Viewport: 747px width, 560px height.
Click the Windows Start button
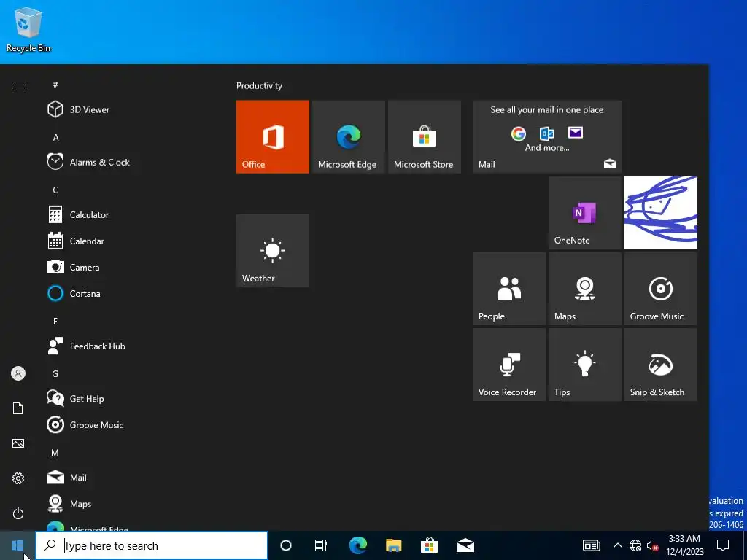[x=18, y=545]
